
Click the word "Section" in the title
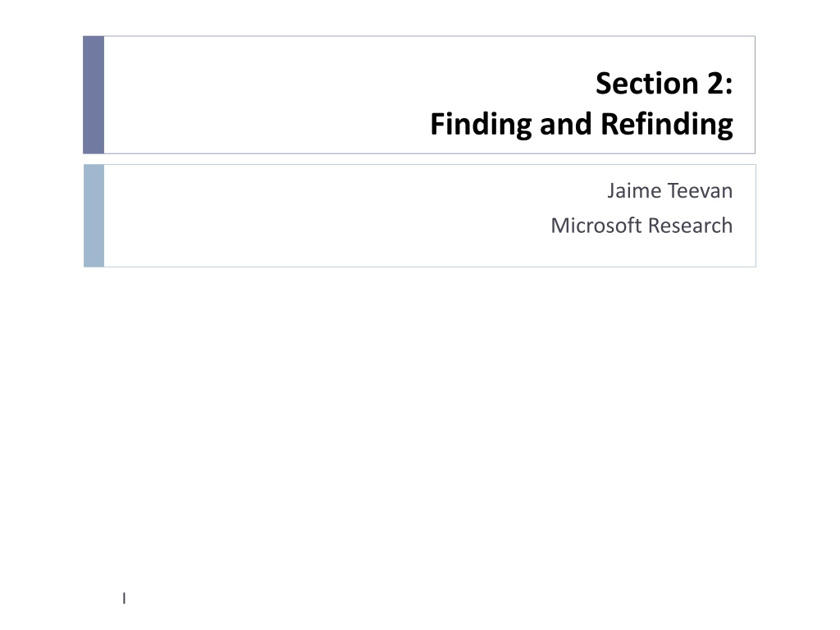coord(647,84)
